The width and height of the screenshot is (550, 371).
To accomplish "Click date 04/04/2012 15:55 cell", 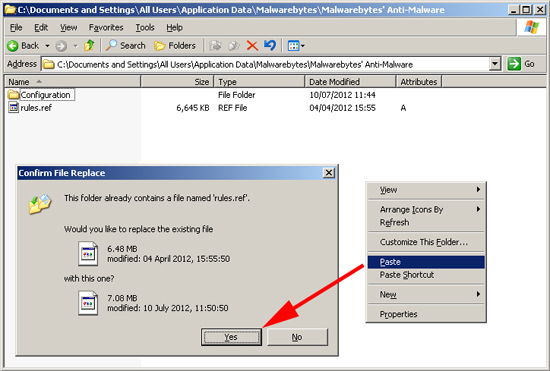I will [342, 108].
